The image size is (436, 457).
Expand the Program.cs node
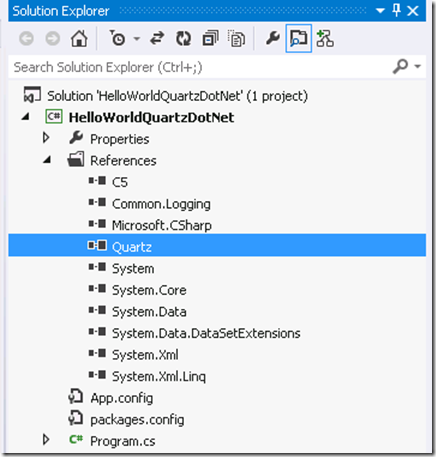pyautogui.click(x=46, y=439)
